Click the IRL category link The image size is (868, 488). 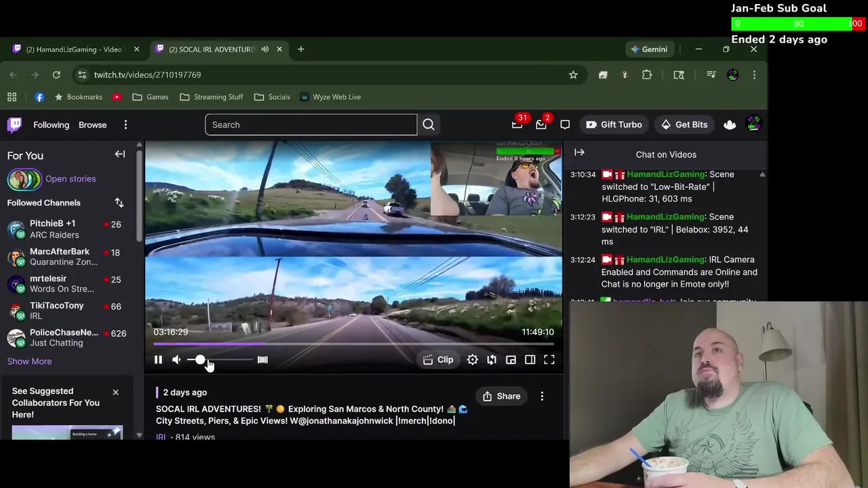tap(161, 437)
